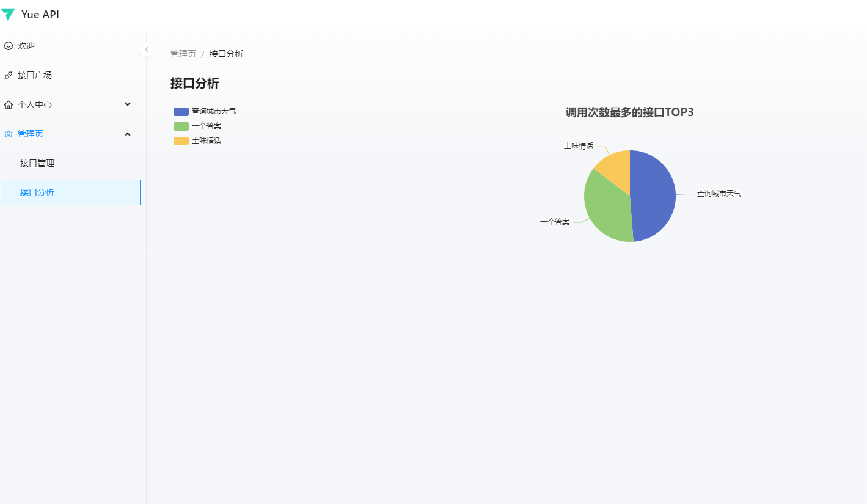The width and height of the screenshot is (867, 504).
Task: Select the 接口分析 menu item
Action: [x=37, y=192]
